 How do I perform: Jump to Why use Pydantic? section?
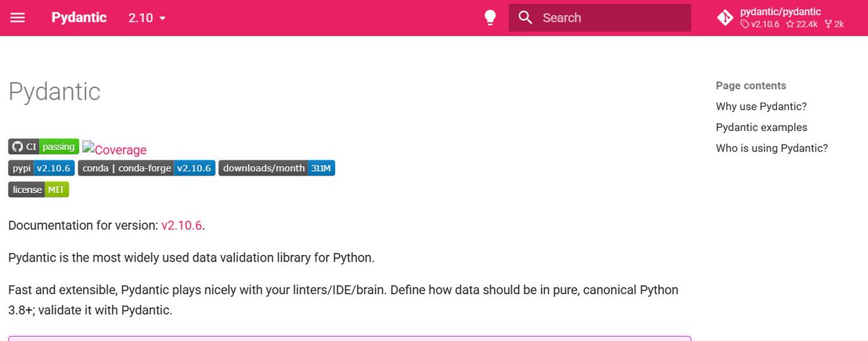761,106
